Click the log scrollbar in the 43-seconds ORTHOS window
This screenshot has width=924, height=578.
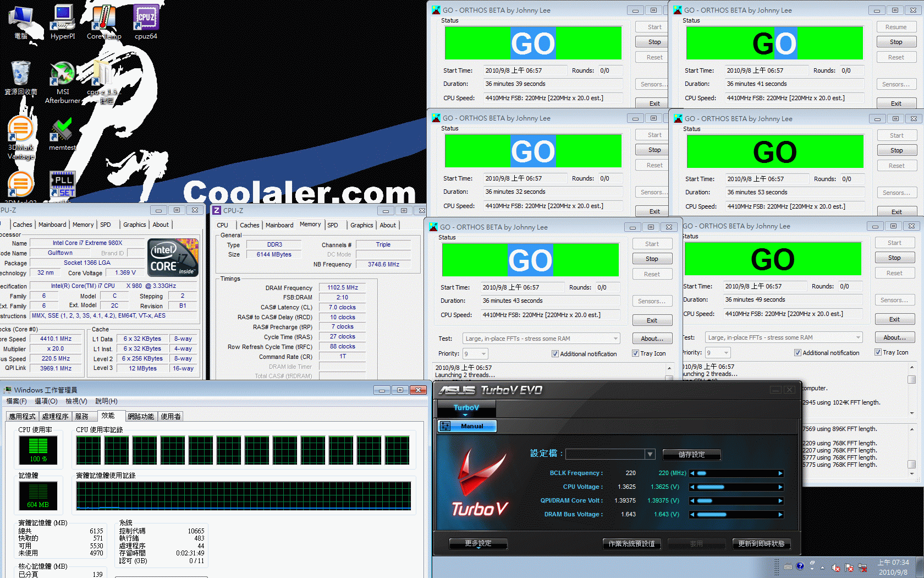[669, 373]
